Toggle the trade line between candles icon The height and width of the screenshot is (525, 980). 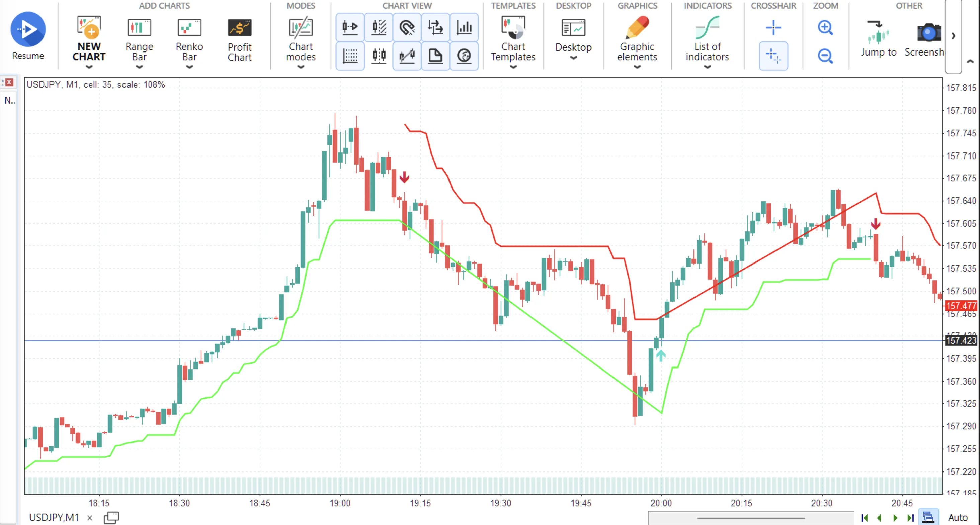[x=407, y=56]
